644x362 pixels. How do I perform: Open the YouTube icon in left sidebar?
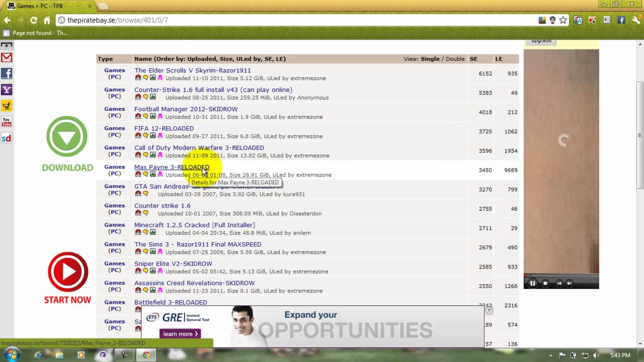tap(7, 122)
